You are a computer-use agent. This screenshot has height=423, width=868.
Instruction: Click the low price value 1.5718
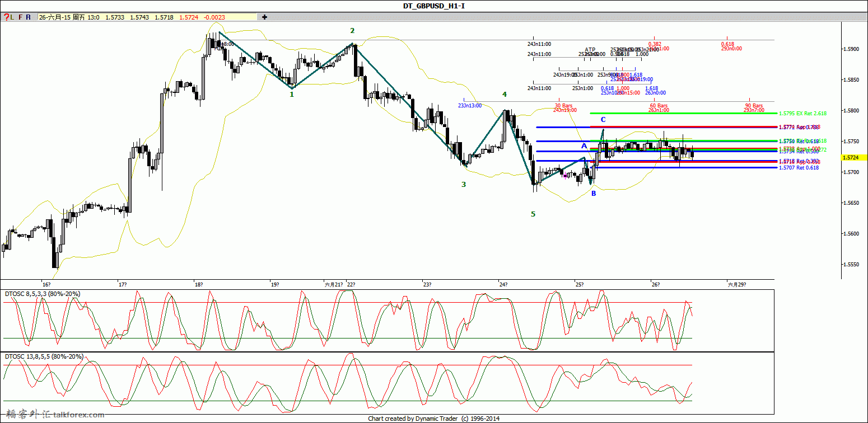164,18
